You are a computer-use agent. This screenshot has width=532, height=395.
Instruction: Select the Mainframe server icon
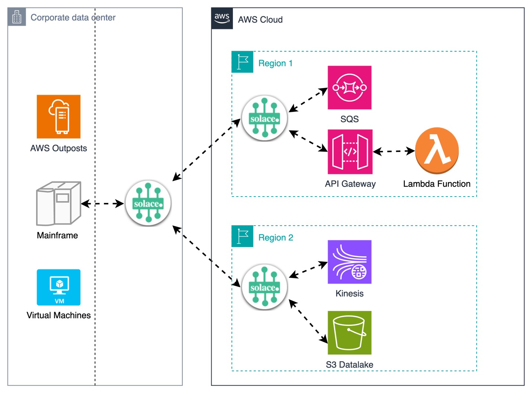58,204
